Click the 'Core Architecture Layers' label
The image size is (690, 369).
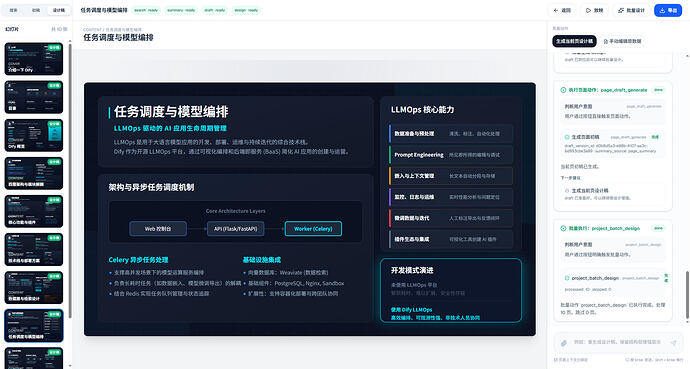click(235, 211)
